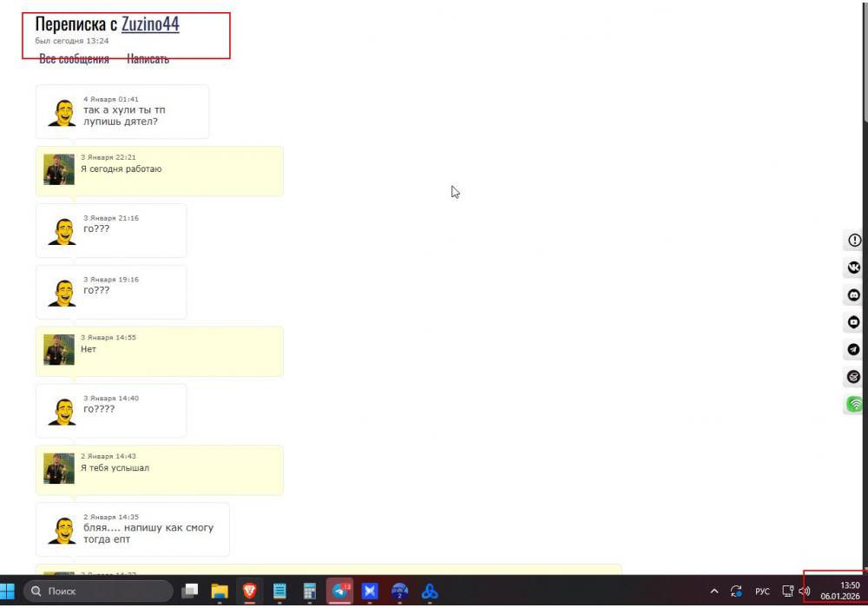Click the Поиск taskbar search box

(99, 591)
